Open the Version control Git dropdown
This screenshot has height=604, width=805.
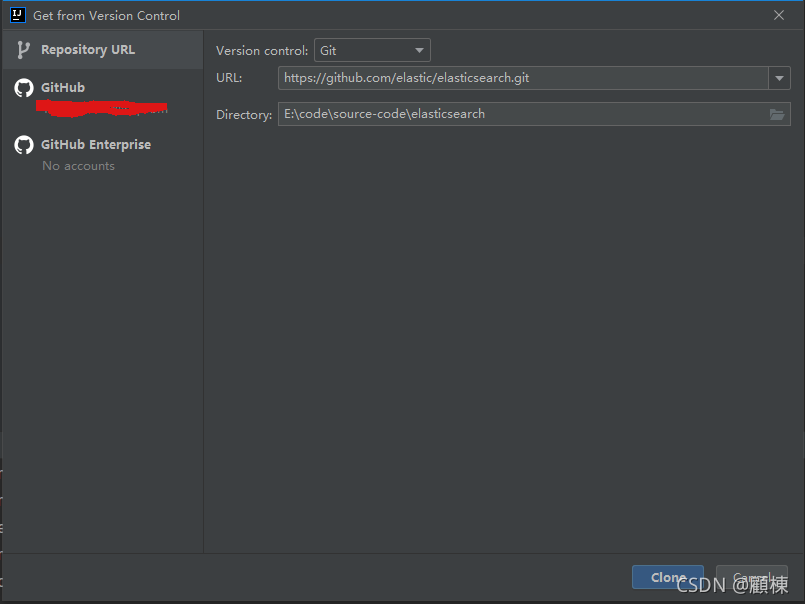point(372,50)
